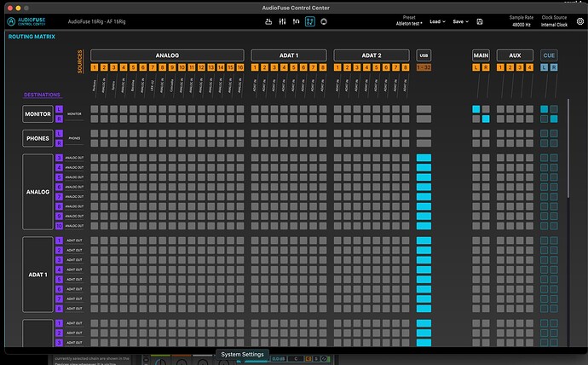This screenshot has height=365, width=588.
Task: Toggle USB routing to ADAT 1 Out 1
Action: click(424, 240)
